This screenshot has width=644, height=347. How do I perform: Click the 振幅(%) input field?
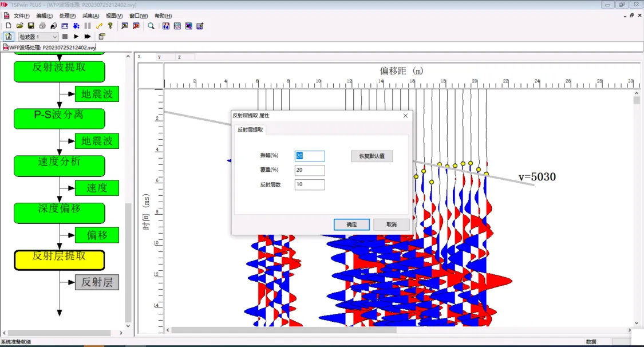pos(310,156)
